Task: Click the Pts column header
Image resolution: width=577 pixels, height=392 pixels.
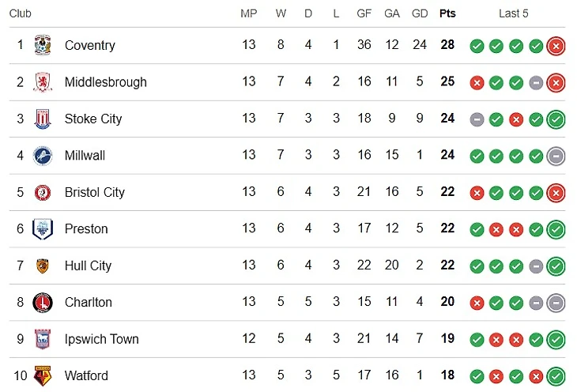Action: [x=447, y=13]
